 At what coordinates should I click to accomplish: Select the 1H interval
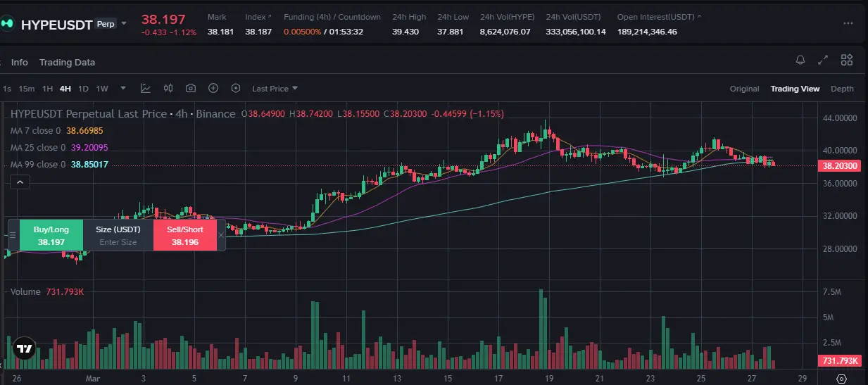(x=47, y=89)
